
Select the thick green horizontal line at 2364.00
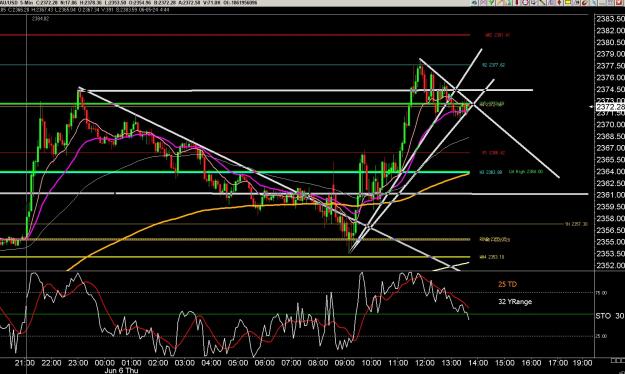point(235,172)
